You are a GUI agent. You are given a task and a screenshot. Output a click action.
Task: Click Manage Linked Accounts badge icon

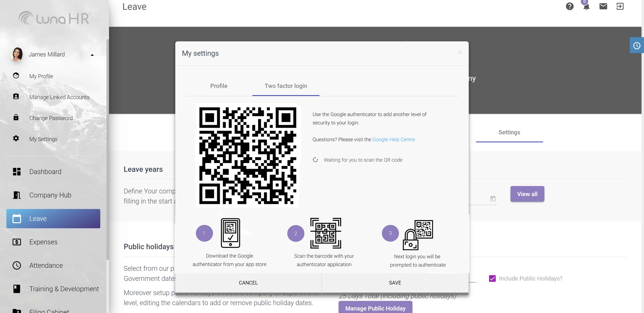click(x=16, y=97)
